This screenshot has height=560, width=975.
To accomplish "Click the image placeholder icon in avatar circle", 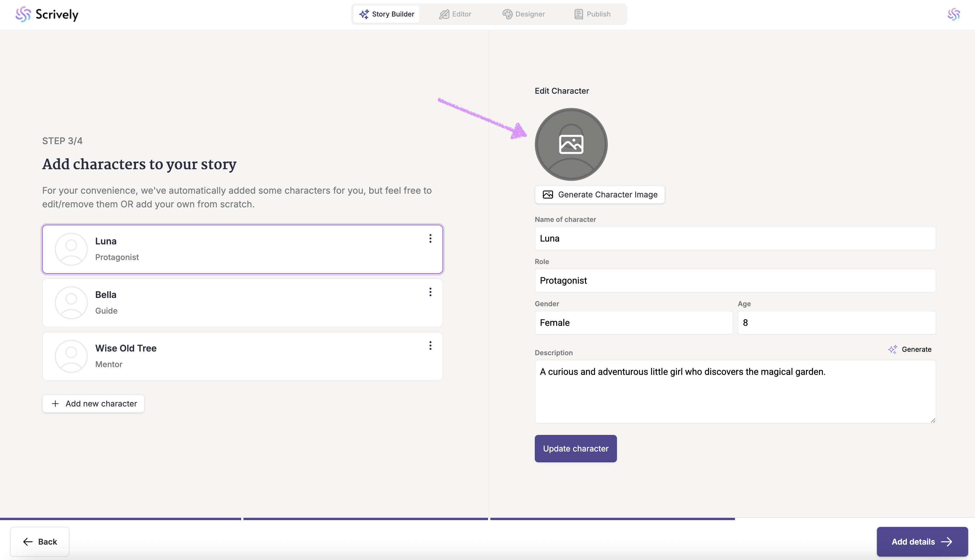I will [x=571, y=144].
